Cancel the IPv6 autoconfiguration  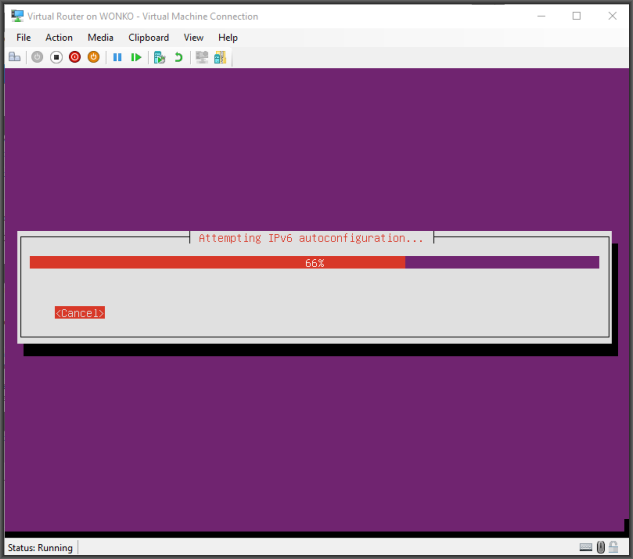(80, 313)
